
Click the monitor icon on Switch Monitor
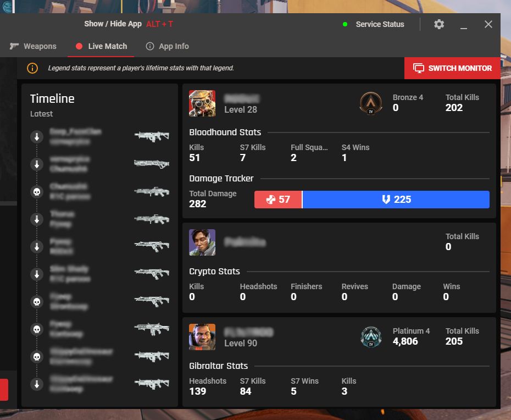pos(419,68)
